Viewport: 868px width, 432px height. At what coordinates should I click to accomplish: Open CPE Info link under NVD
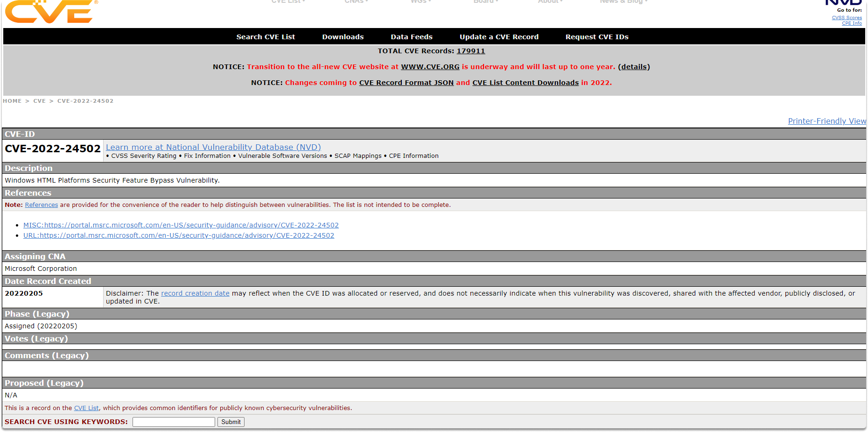pos(852,23)
